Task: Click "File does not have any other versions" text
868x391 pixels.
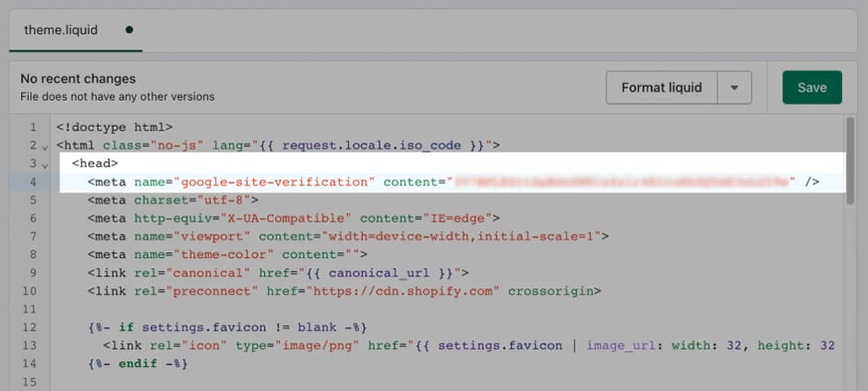Action: pyautogui.click(x=117, y=97)
